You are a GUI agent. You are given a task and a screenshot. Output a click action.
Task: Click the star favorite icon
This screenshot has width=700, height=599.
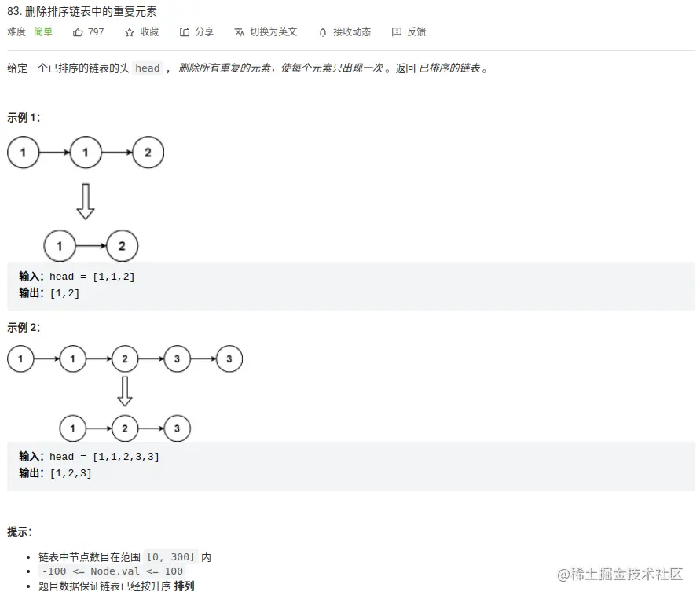130,32
